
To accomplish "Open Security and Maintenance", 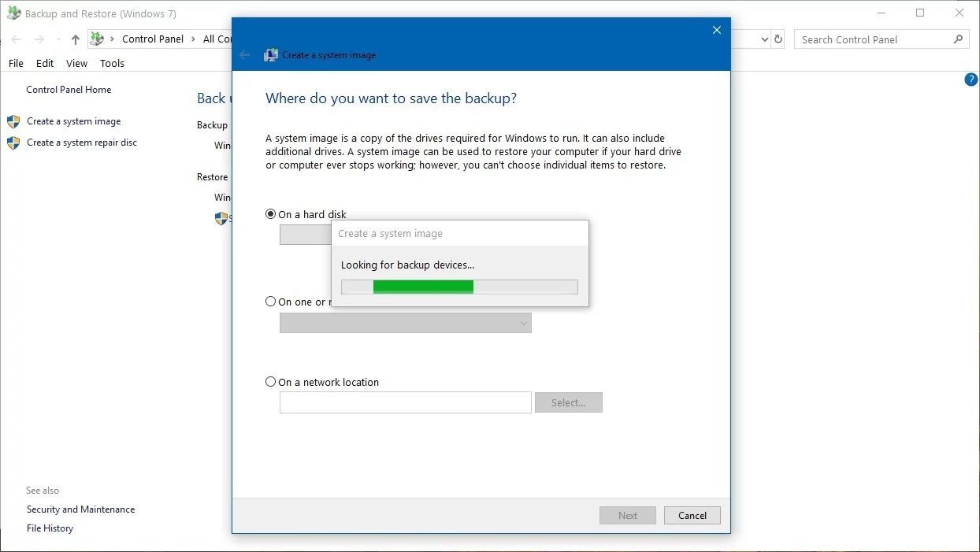I will pyautogui.click(x=80, y=509).
